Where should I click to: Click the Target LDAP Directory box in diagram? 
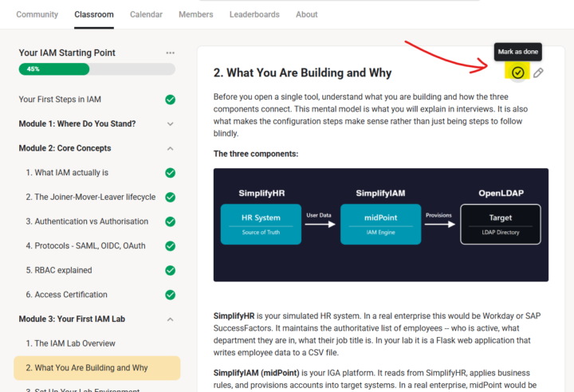tap(501, 224)
